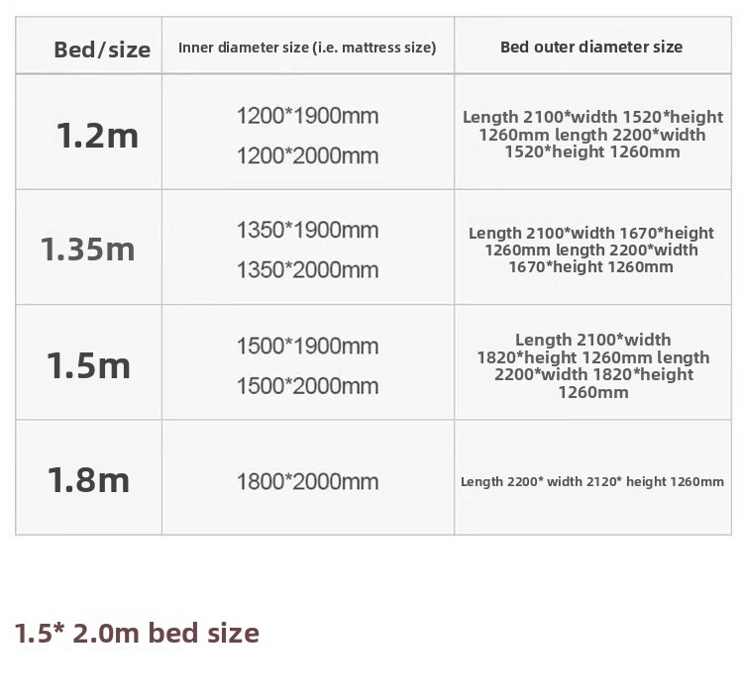Select the 1.5m bed size label

(89, 365)
